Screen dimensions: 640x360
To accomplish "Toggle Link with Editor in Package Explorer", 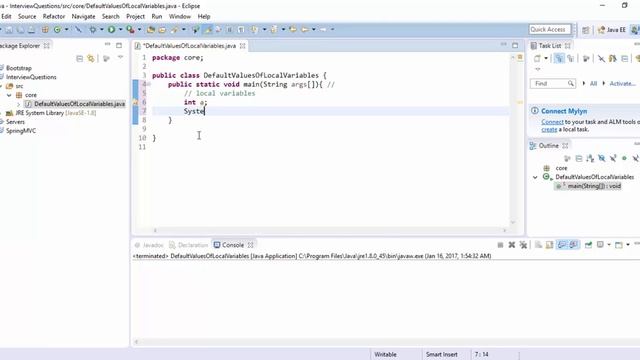I will (x=91, y=59).
